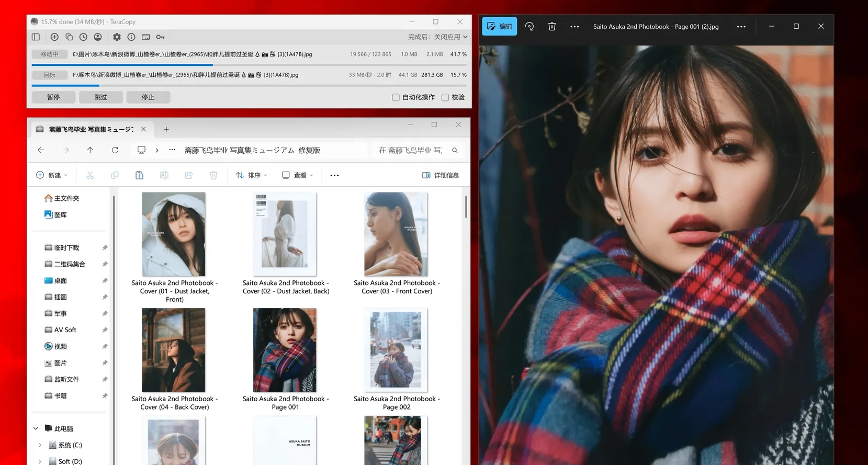The width and height of the screenshot is (868, 465).
Task: Enable the 校验 verify checkbox
Action: 445,97
